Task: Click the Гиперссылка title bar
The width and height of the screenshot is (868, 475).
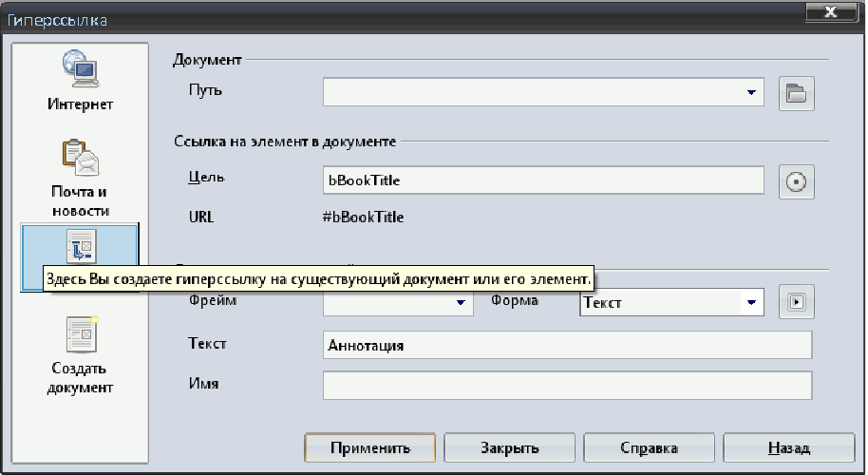Action: (380, 17)
